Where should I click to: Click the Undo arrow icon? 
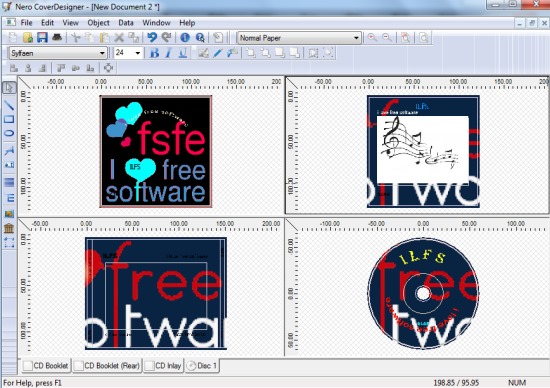[152, 38]
